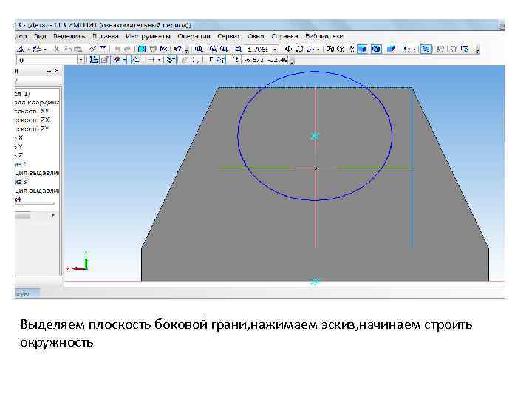
Task: Open the Библиотеки menu
Action: pos(324,36)
